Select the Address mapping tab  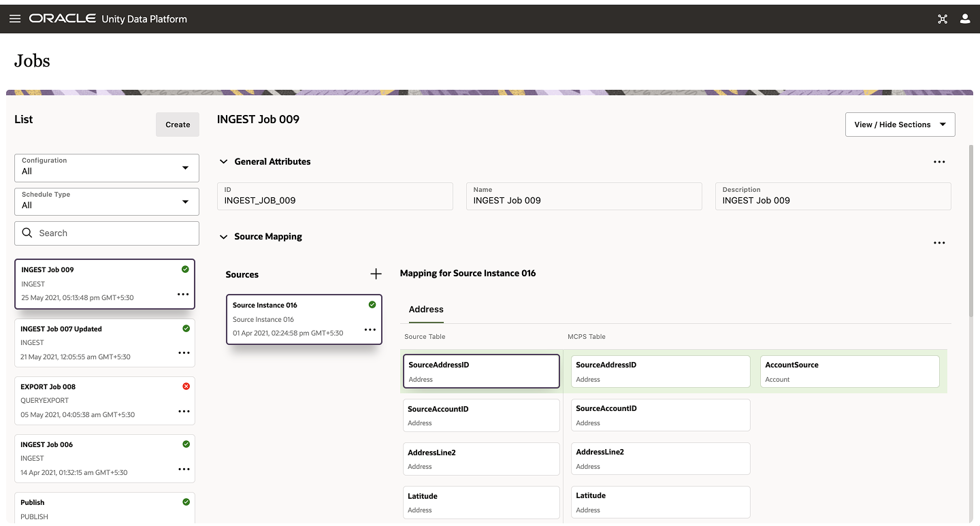pos(426,309)
